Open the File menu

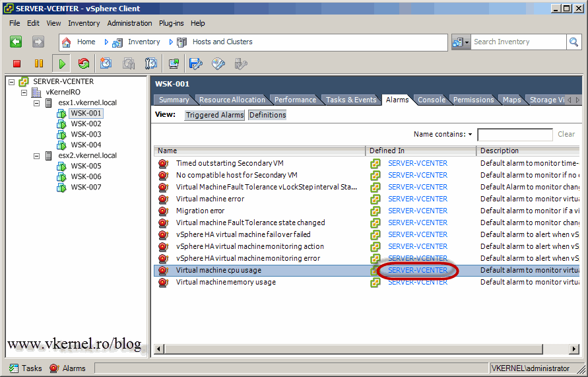15,23
